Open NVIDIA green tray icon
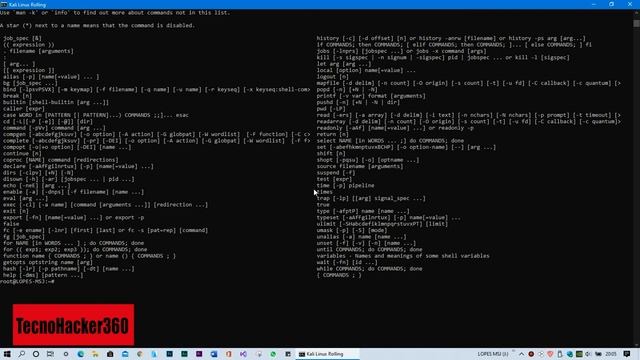640x360 pixels. (x=579, y=354)
